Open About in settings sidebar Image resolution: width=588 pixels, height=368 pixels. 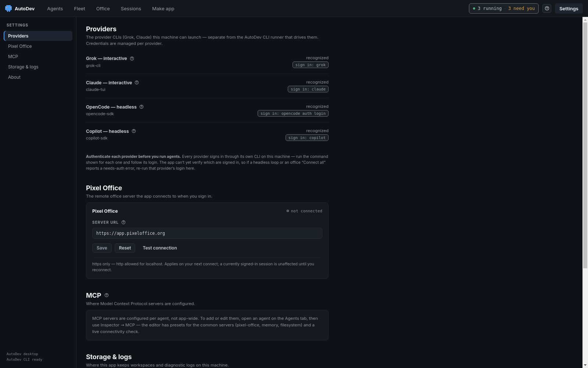click(38, 77)
